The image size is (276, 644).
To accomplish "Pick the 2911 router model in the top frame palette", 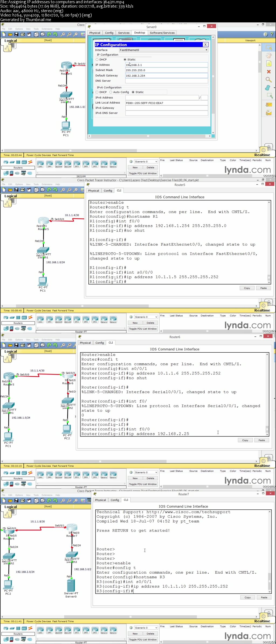I will (95, 164).
